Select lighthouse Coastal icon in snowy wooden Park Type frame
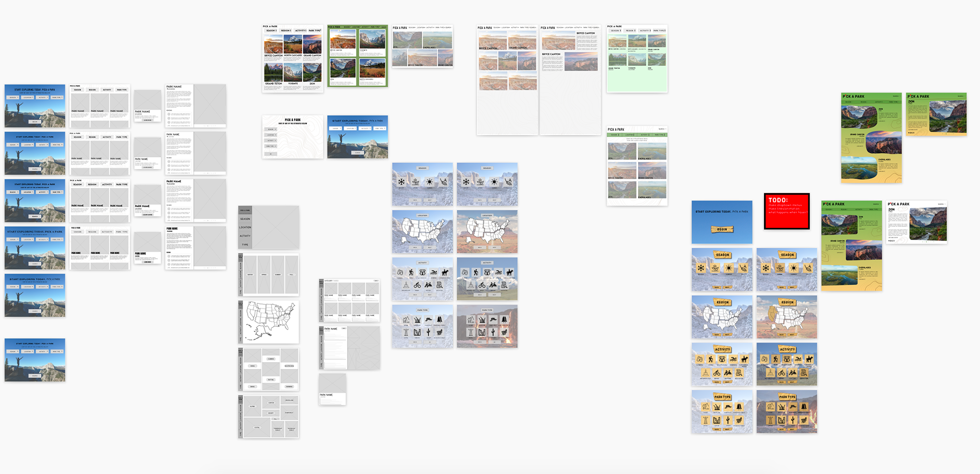Image resolution: width=980 pixels, height=474 pixels. (705, 420)
